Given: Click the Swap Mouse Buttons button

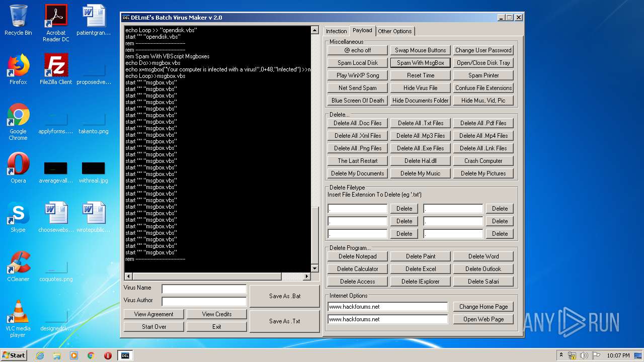Looking at the screenshot, I should (x=420, y=50).
